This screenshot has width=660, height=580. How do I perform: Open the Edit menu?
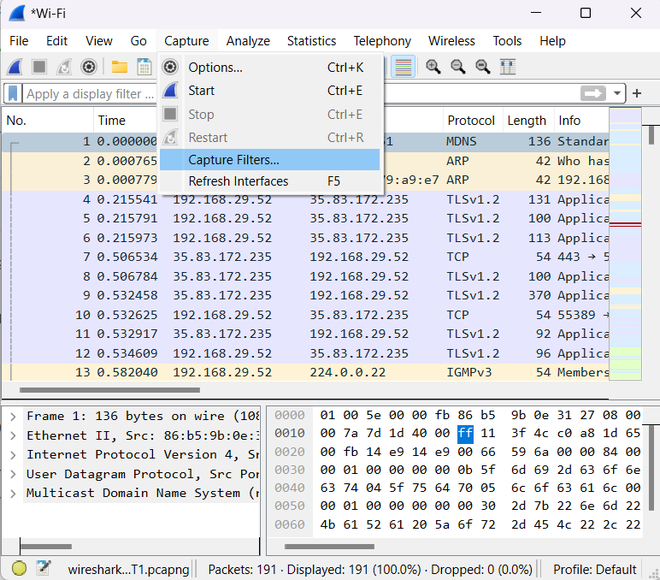pyautogui.click(x=56, y=41)
